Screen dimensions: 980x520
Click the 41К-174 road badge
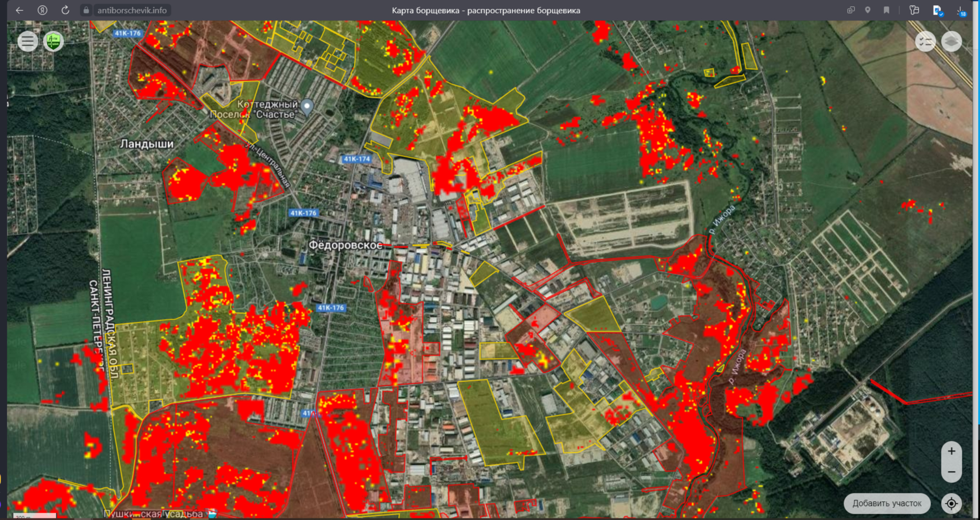click(x=357, y=159)
